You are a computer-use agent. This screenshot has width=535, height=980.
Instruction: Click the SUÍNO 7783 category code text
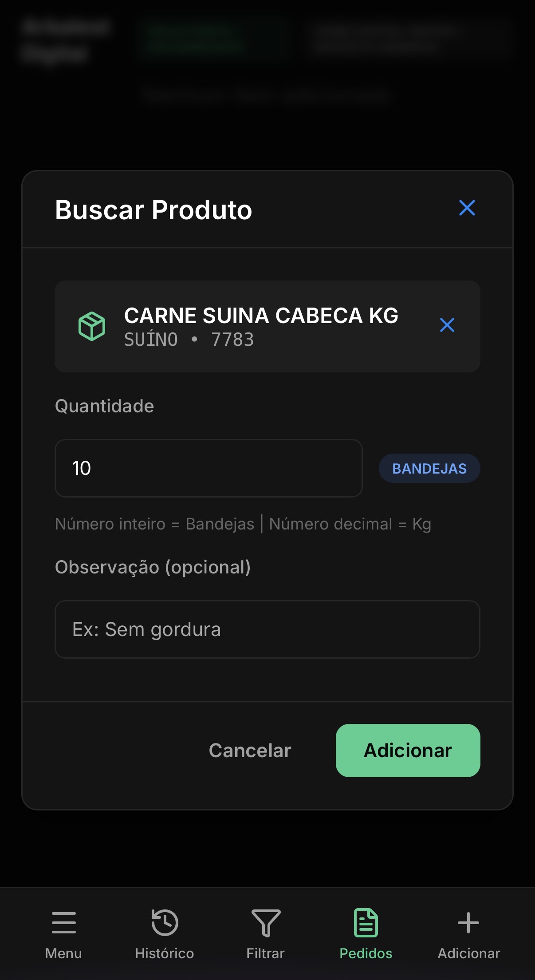tap(189, 340)
